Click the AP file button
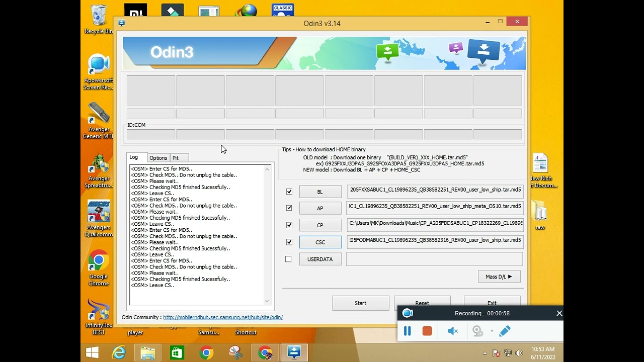 [x=320, y=208]
